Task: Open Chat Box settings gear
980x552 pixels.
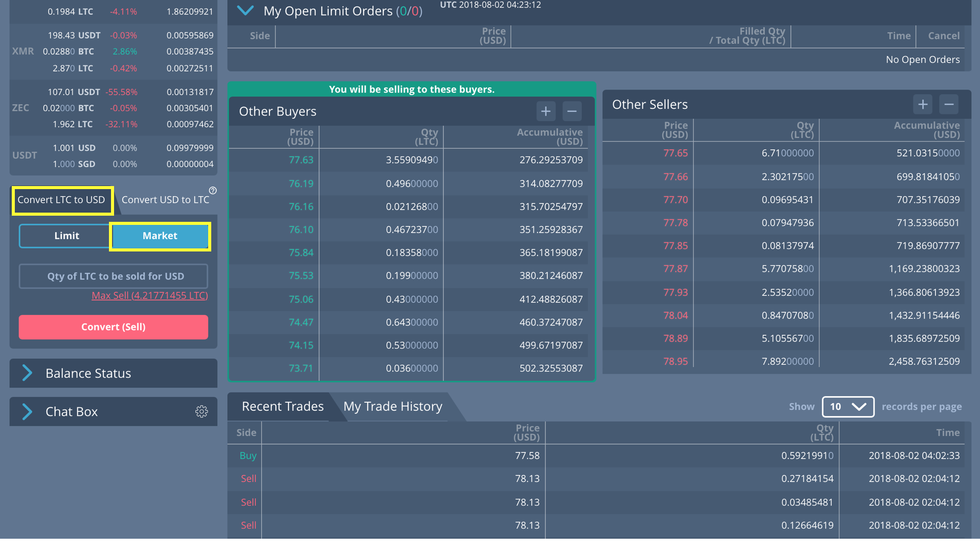Action: pyautogui.click(x=202, y=411)
